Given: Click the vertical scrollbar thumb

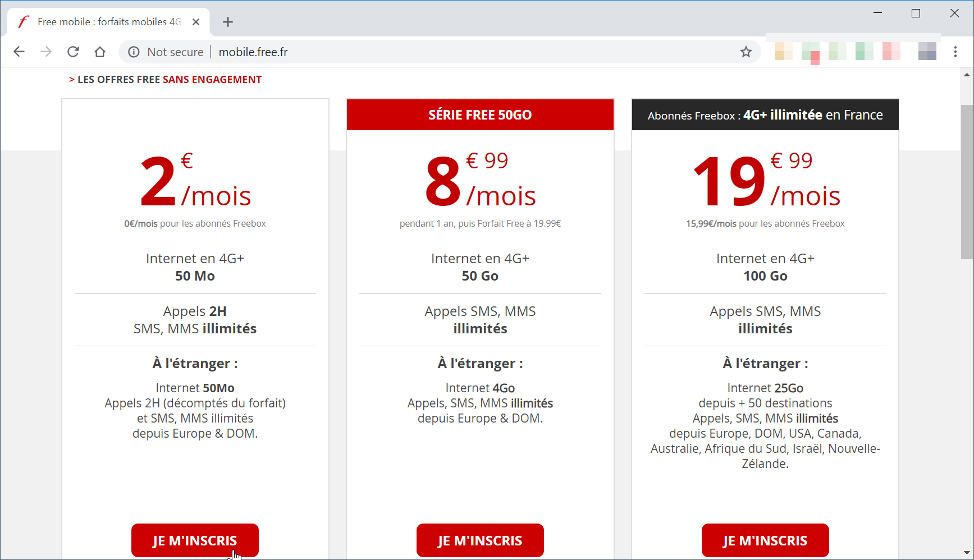Looking at the screenshot, I should click(967, 182).
